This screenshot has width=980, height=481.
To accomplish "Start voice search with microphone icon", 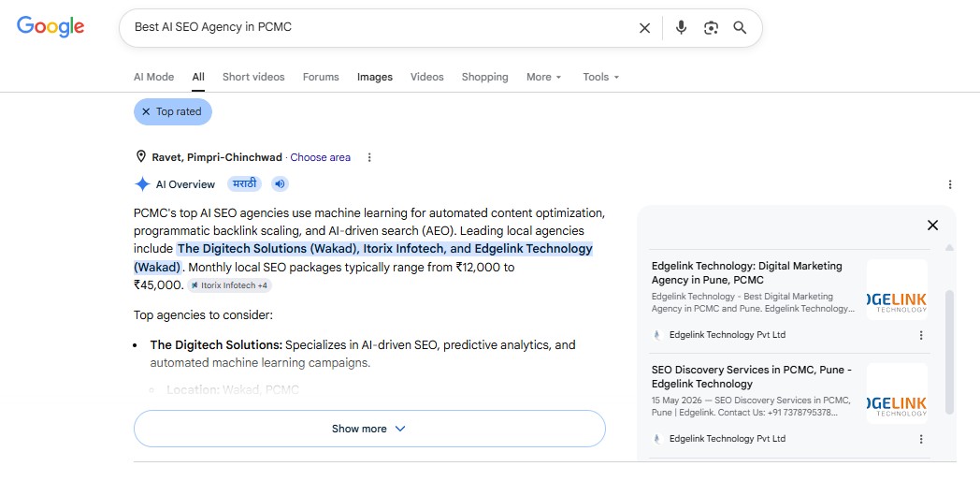I will click(682, 27).
